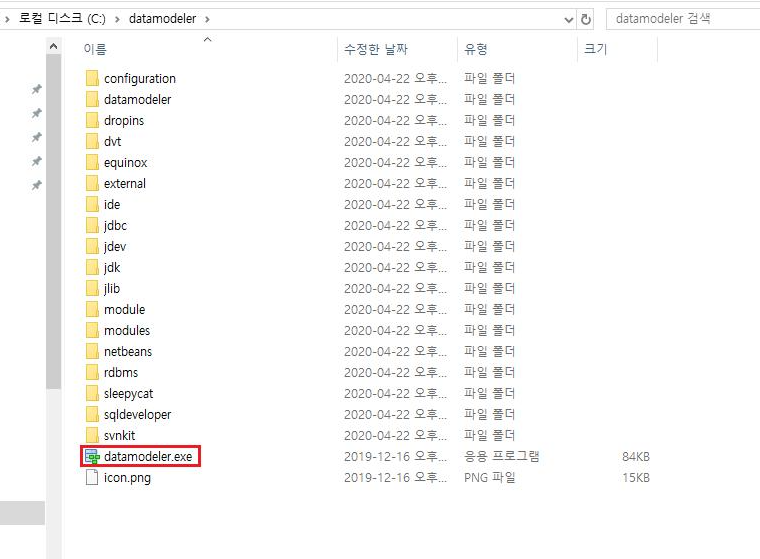Click the PNG 파일 type cell
The height and width of the screenshot is (559, 760).
[x=490, y=478]
